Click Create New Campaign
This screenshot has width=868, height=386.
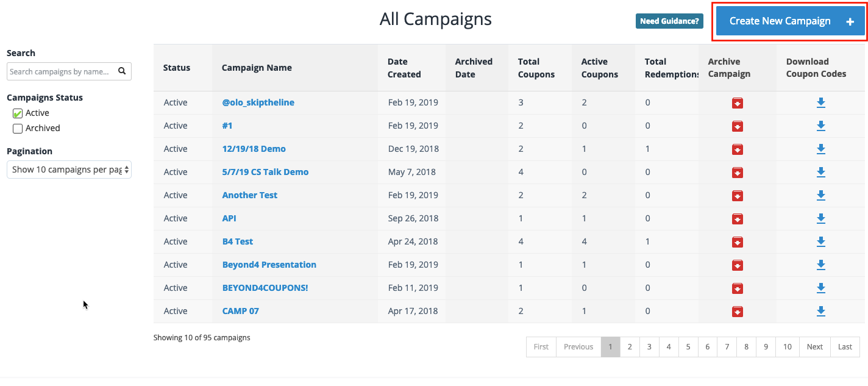coord(789,20)
